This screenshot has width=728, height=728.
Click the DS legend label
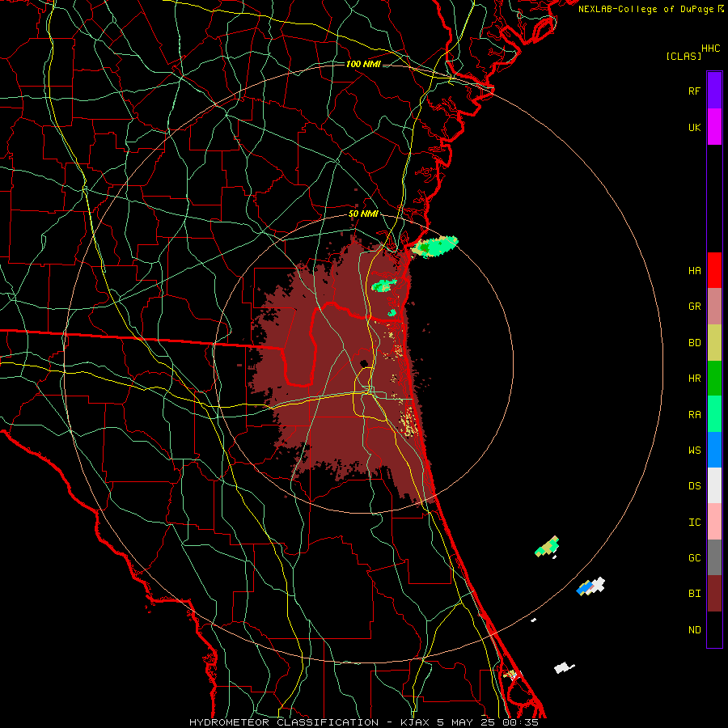click(x=694, y=486)
